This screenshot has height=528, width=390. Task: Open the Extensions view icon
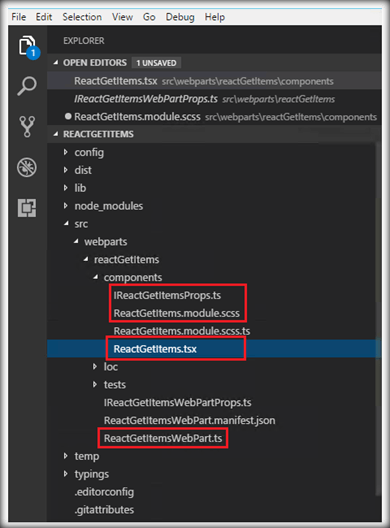click(27, 207)
